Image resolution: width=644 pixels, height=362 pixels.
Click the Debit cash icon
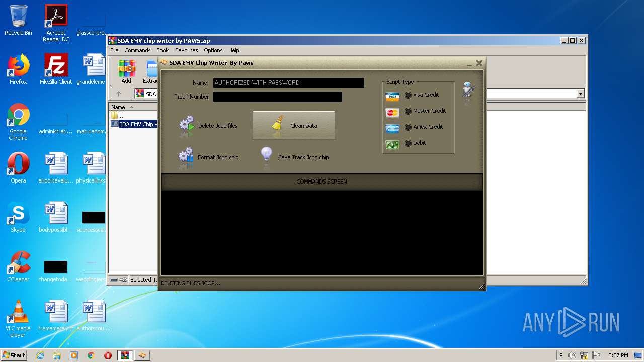point(392,144)
